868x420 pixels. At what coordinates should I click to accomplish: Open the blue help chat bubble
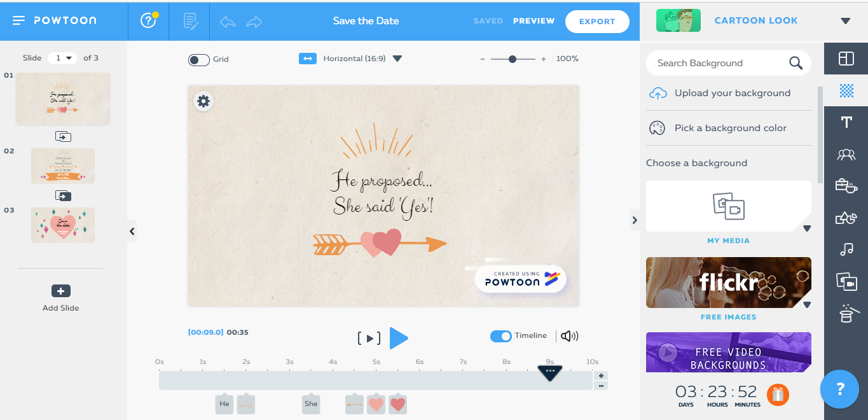839,389
